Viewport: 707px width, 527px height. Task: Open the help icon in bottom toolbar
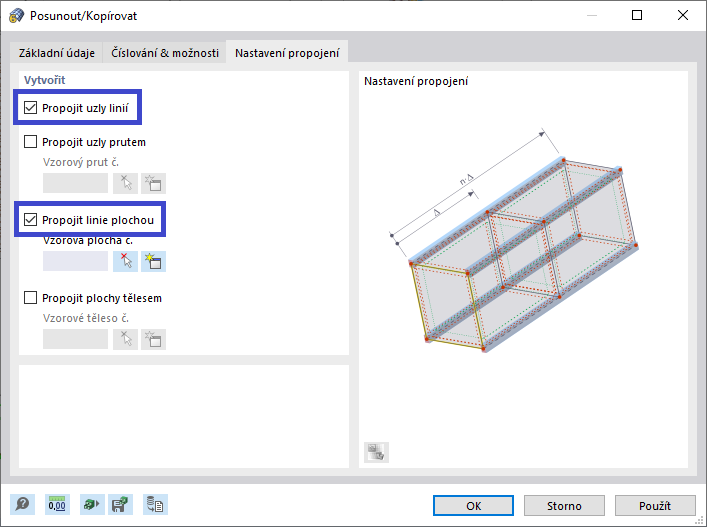point(23,504)
